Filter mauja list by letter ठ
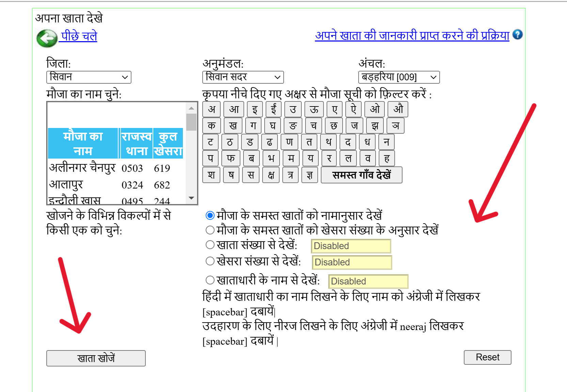This screenshot has height=392, width=567. (x=230, y=142)
